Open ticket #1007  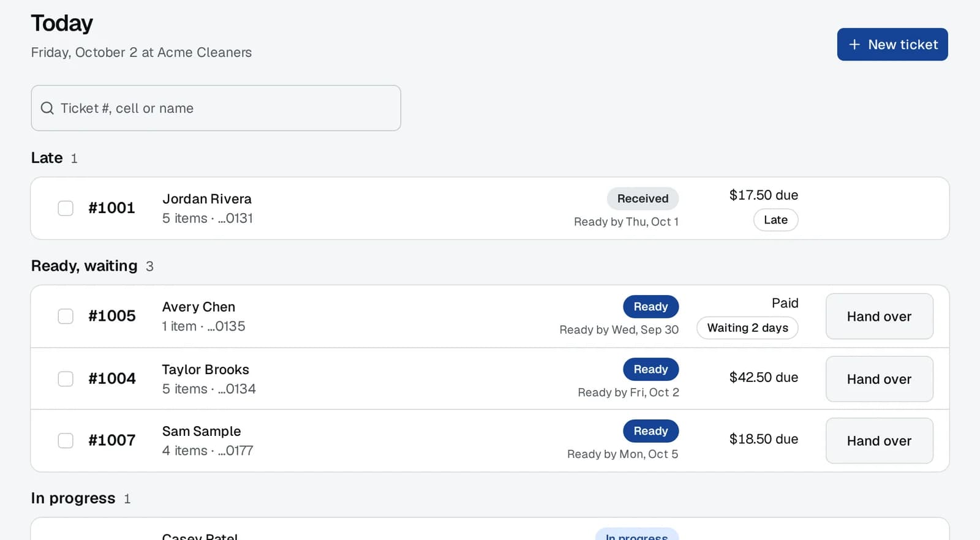coord(112,441)
